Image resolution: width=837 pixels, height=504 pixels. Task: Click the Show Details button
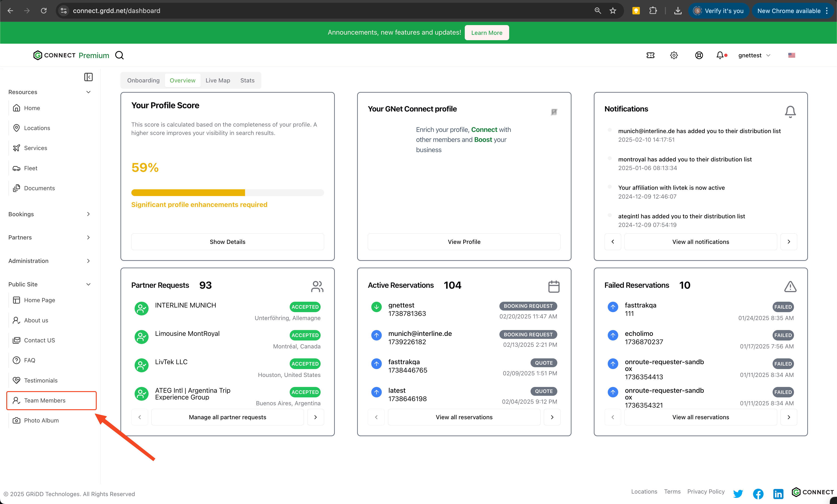[227, 242]
